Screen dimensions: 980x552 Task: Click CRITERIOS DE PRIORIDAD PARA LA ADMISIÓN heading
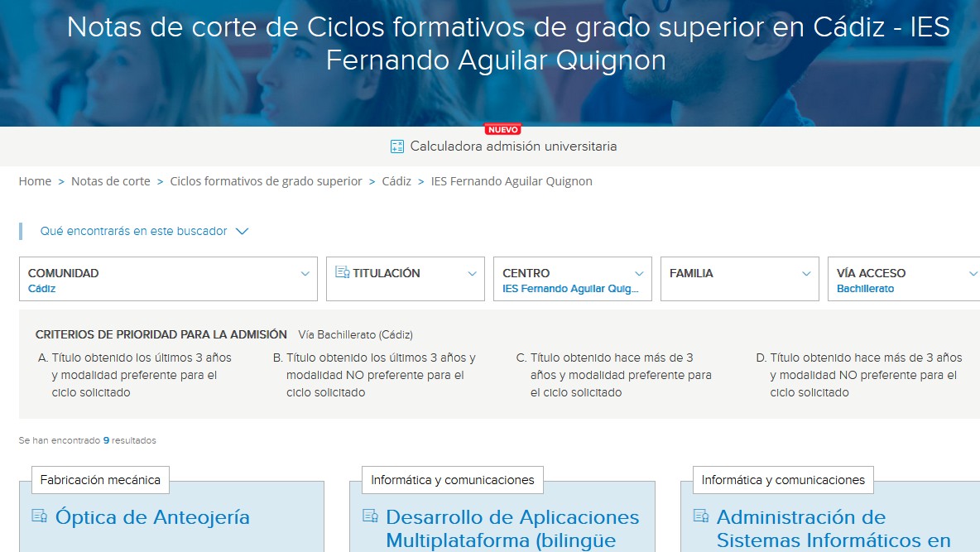click(161, 334)
